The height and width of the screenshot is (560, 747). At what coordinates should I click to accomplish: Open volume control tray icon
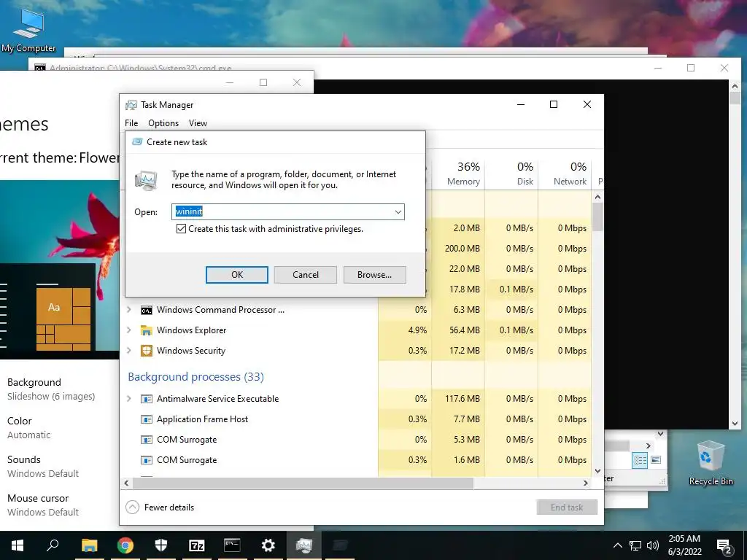(653, 545)
